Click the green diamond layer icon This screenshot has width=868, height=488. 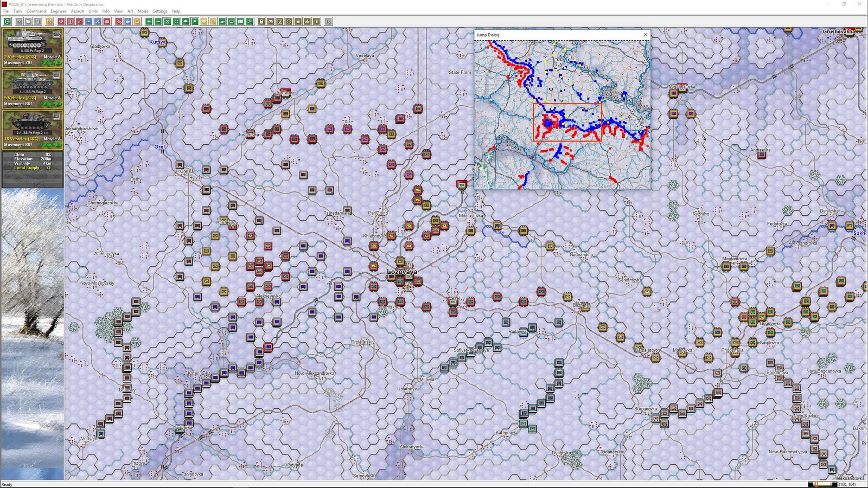[186, 22]
